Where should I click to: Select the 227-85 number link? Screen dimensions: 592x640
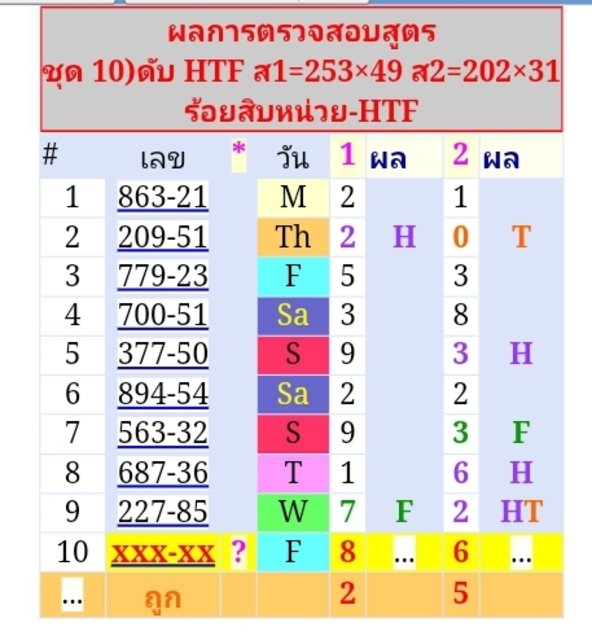163,512
